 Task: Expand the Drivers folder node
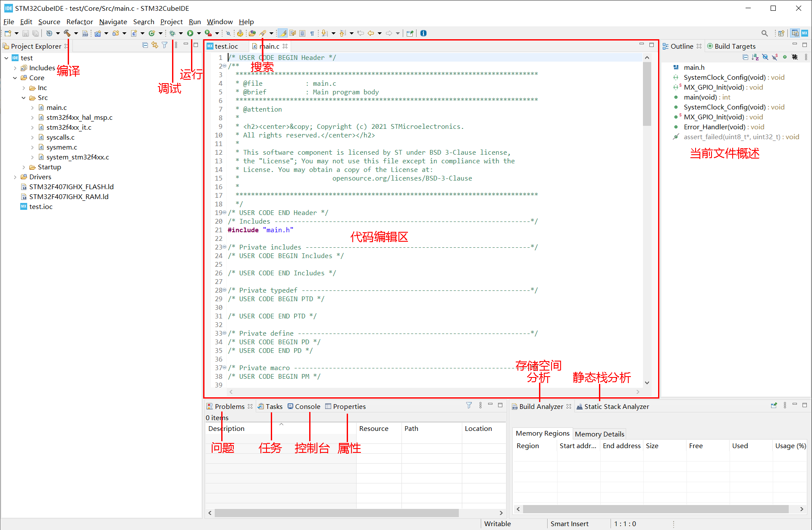pos(15,177)
